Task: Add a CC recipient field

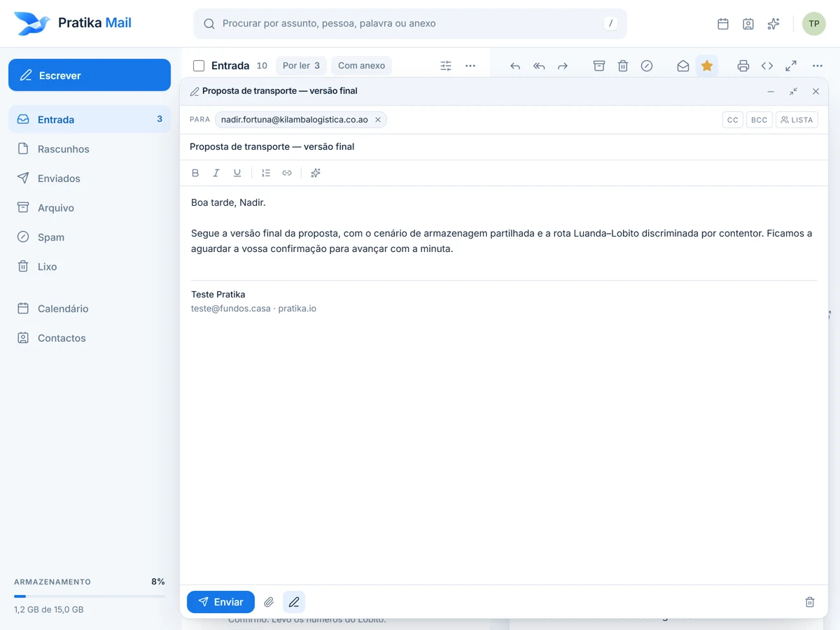Action: click(x=733, y=120)
